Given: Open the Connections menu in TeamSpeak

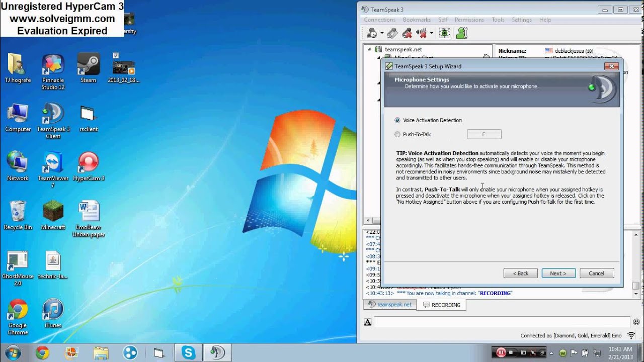Looking at the screenshot, I should [x=379, y=20].
